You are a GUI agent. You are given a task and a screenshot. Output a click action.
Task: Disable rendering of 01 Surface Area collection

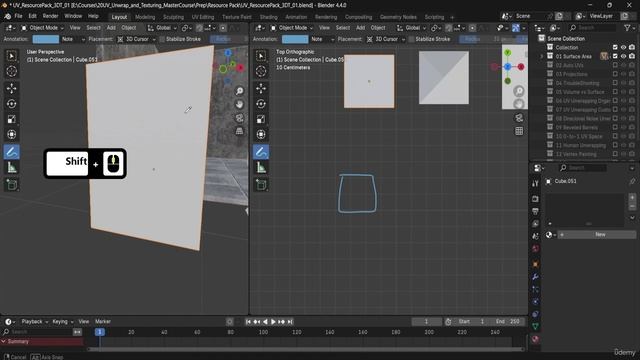[x=632, y=56]
